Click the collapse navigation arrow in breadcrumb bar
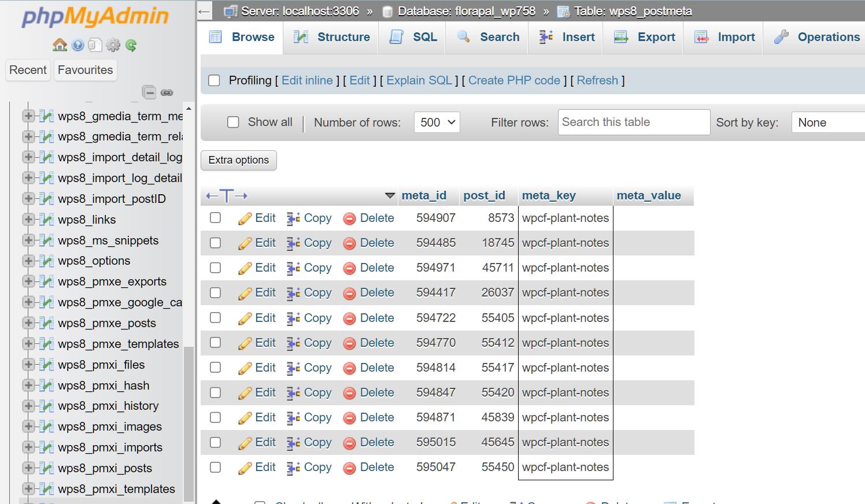Image resolution: width=865 pixels, height=504 pixels. (204, 11)
